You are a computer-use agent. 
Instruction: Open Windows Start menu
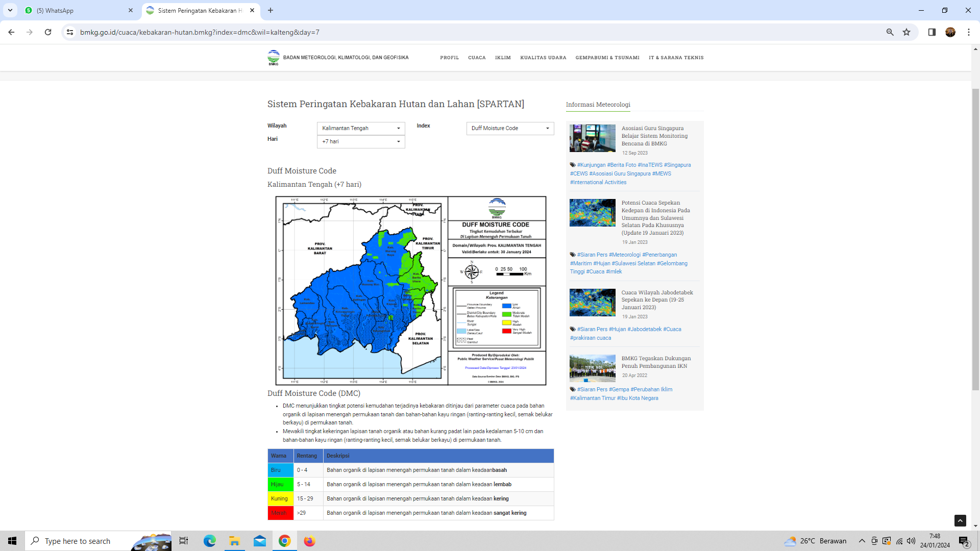click(x=12, y=541)
